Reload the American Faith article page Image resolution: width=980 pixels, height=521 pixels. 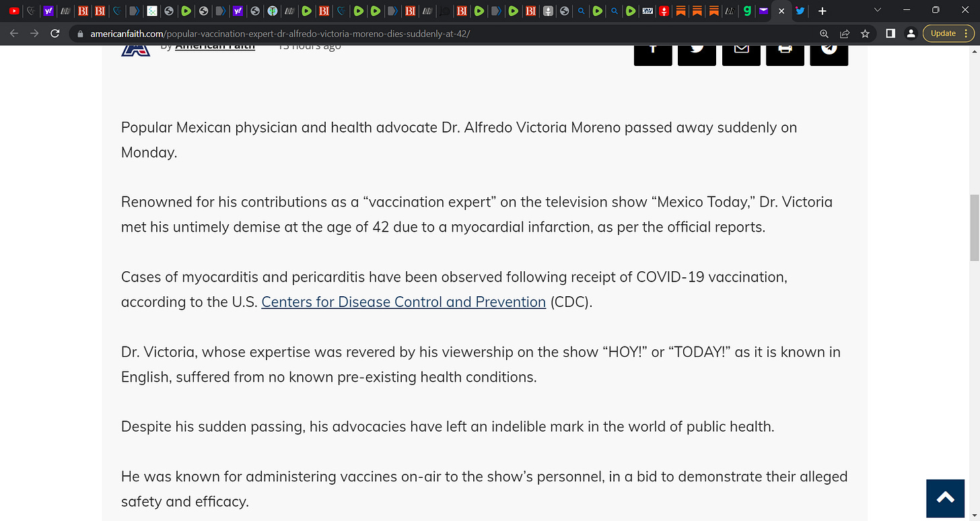coord(55,34)
